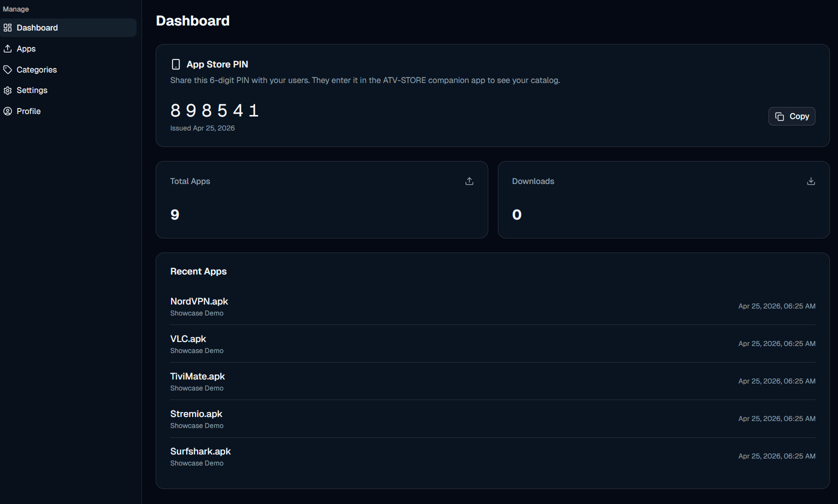Click the timestamp on TiviMate.apk row
838x504 pixels.
(x=777, y=381)
